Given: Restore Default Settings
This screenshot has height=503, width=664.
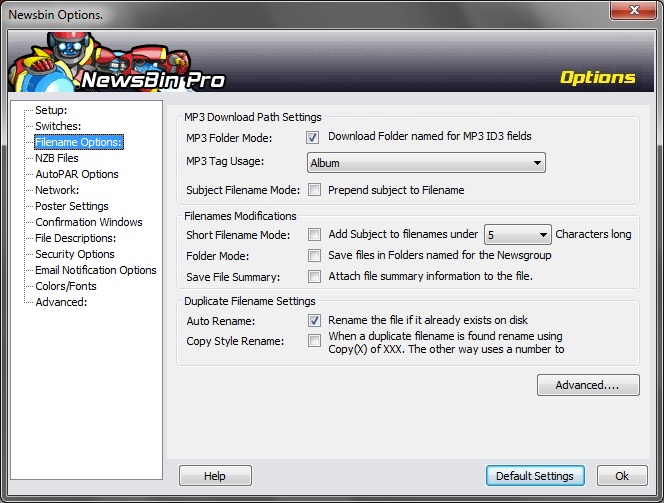Looking at the screenshot, I should pos(535,476).
